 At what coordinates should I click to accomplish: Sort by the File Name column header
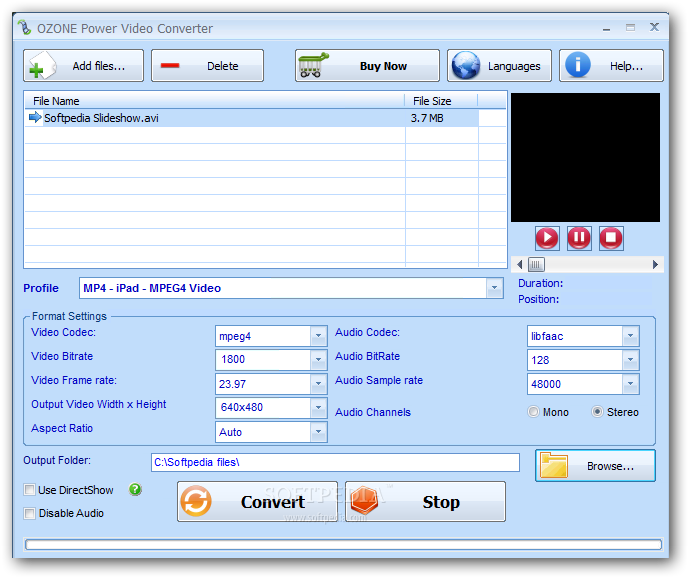click(214, 101)
